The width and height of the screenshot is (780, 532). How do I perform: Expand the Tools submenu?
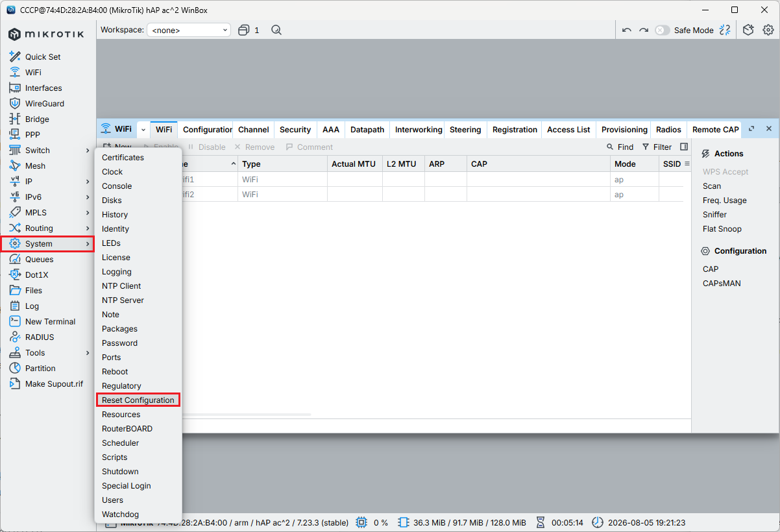pyautogui.click(x=88, y=353)
